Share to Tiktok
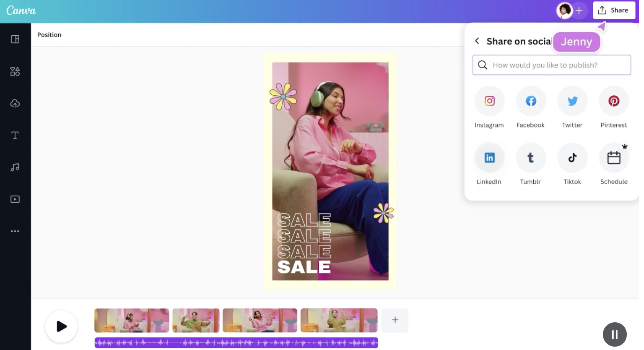 point(572,158)
